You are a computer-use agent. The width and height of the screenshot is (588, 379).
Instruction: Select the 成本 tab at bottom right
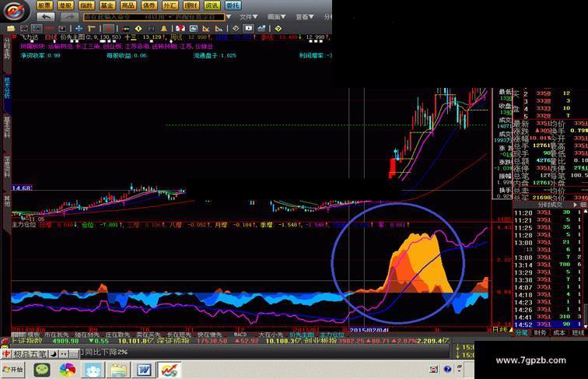559,333
